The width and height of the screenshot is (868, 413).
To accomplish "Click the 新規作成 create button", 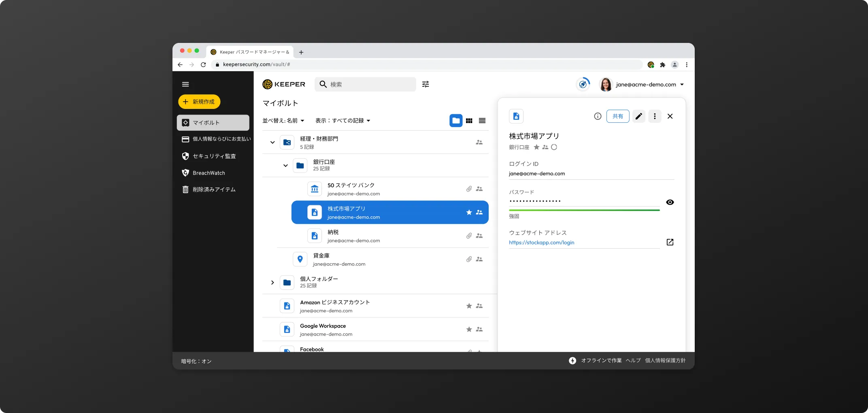I will [199, 102].
